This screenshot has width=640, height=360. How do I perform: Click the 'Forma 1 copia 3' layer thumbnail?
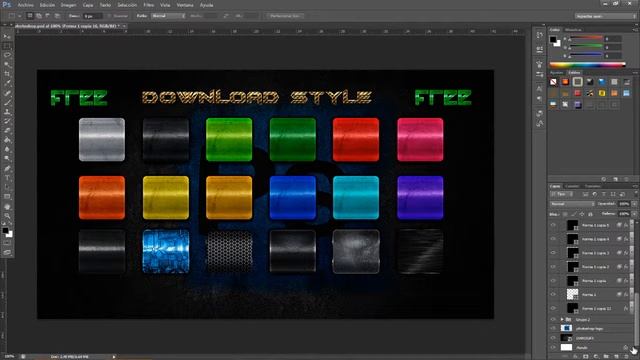572,253
